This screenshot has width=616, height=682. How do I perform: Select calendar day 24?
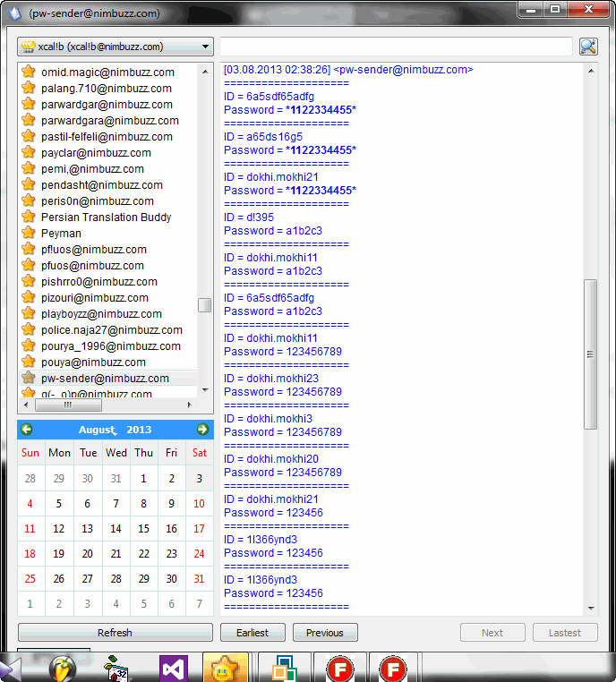pos(200,554)
